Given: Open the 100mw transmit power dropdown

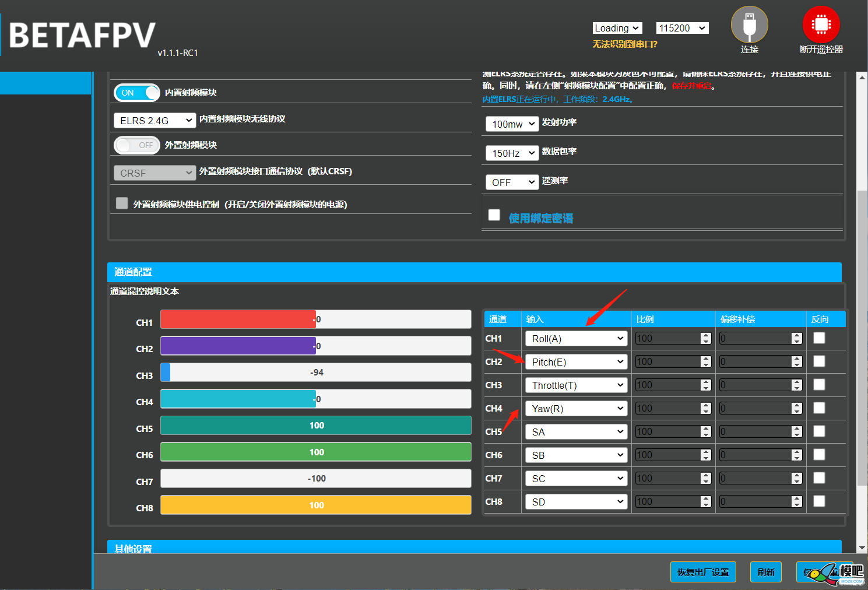Looking at the screenshot, I should click(x=512, y=124).
